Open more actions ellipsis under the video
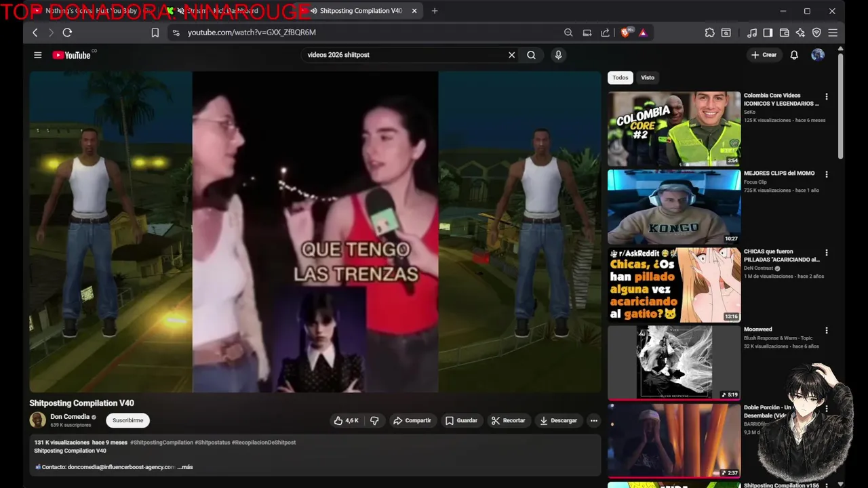Viewport: 868px width, 488px height. pyautogui.click(x=593, y=421)
